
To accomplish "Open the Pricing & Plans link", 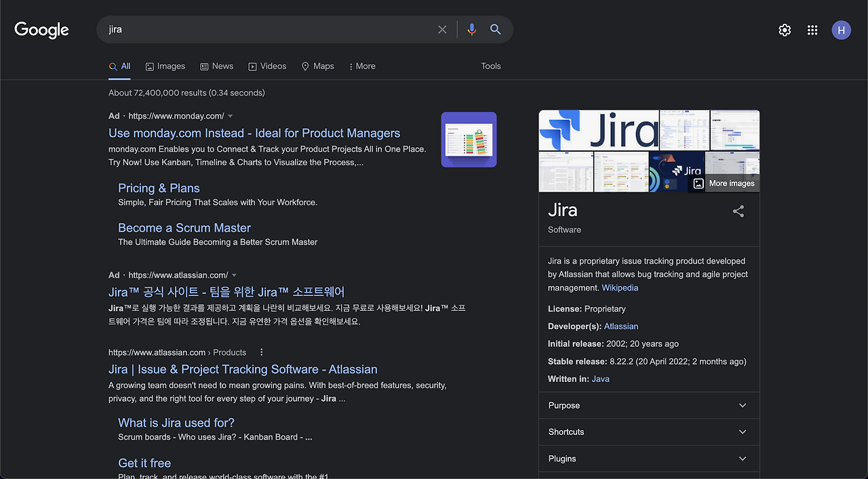I will (159, 188).
